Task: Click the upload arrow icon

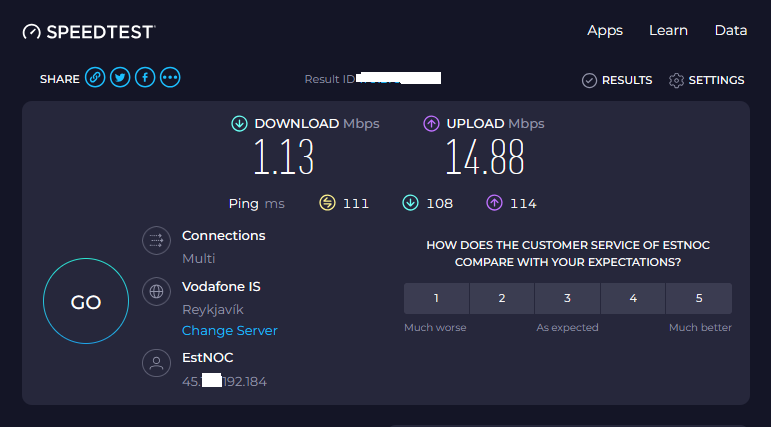Action: (x=431, y=123)
